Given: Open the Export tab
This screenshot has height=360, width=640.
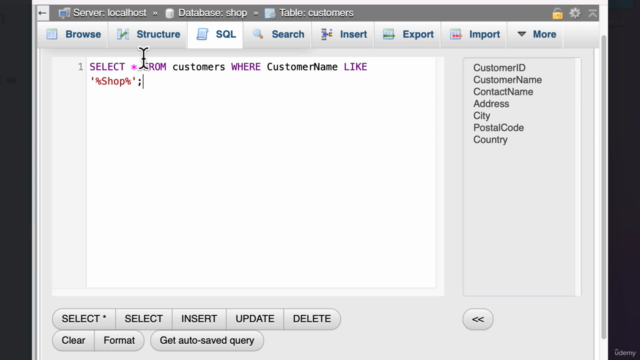Looking at the screenshot, I should (x=408, y=34).
